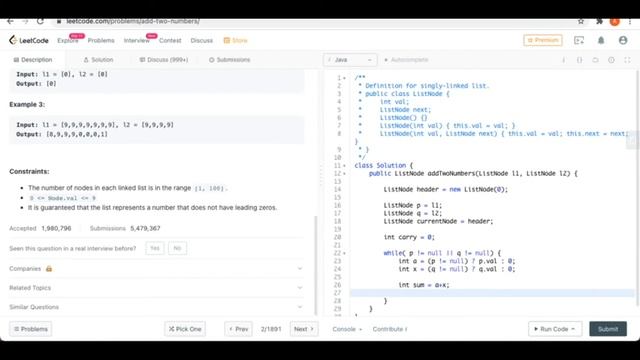The width and height of the screenshot is (640, 360).
Task: Click description panel vertical scrollbar
Action: [x=316, y=265]
